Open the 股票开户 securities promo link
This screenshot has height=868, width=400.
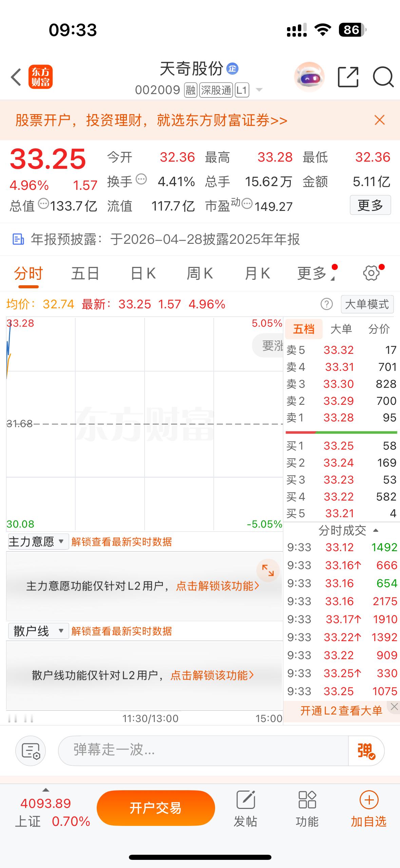(151, 120)
